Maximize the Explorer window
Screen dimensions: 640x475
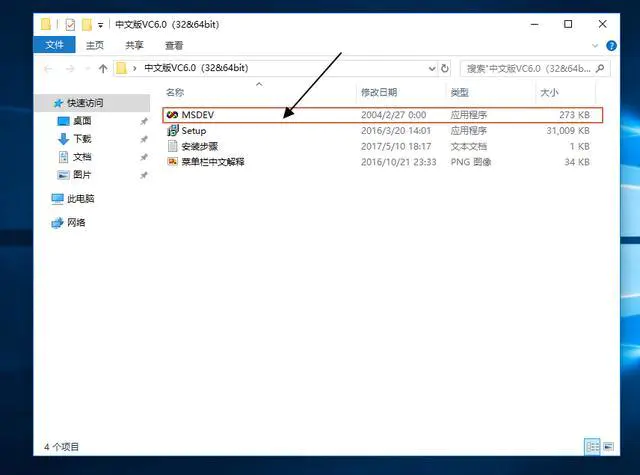pyautogui.click(x=568, y=24)
